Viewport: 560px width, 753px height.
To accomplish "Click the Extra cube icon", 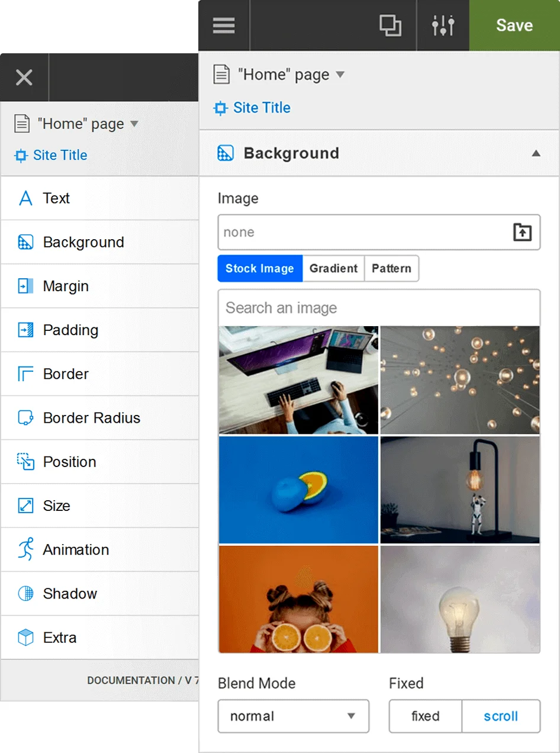I will point(25,638).
